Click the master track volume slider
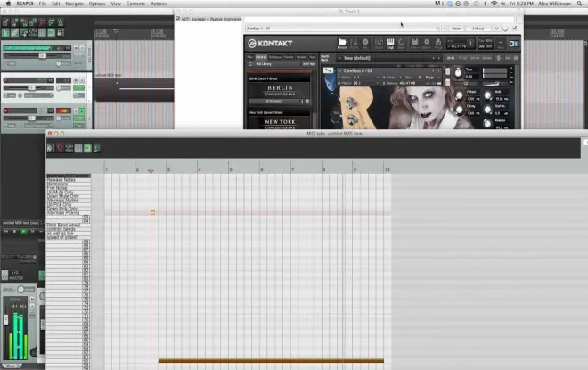 coord(43,56)
